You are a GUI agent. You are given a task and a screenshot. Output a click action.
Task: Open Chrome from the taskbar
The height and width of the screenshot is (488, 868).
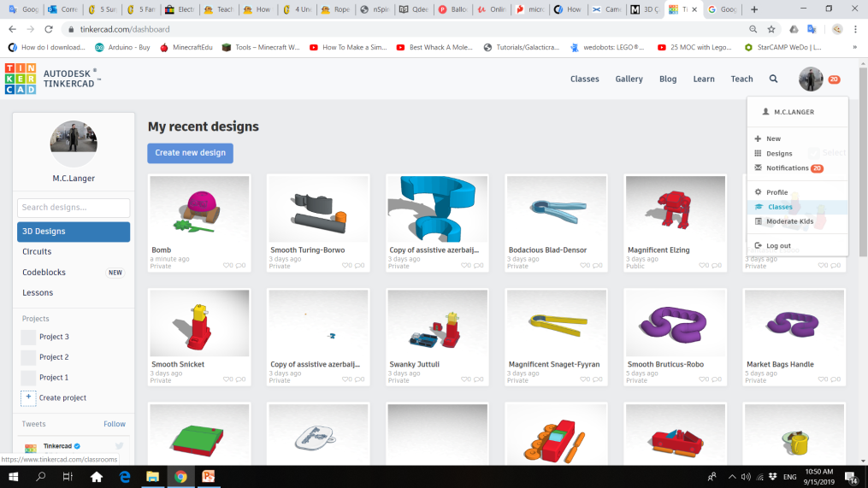coord(180,476)
